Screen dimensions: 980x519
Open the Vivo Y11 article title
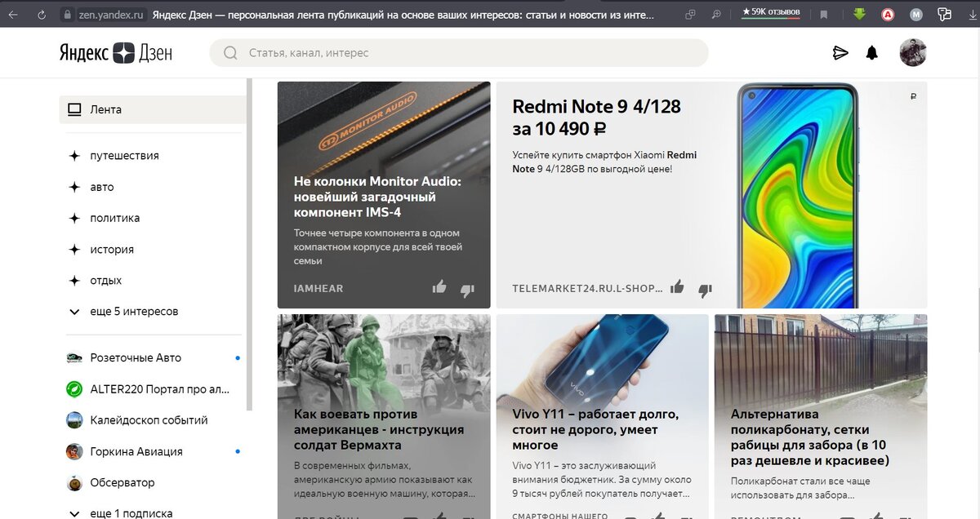595,429
